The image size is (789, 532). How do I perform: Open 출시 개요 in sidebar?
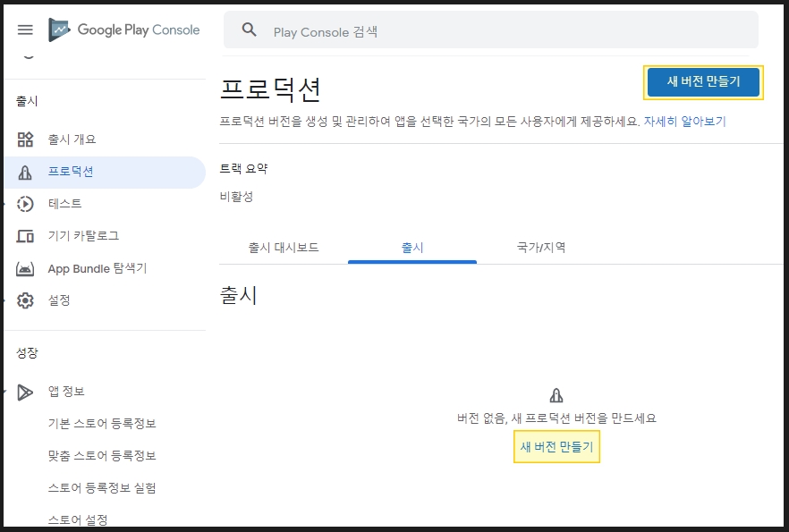coord(72,139)
